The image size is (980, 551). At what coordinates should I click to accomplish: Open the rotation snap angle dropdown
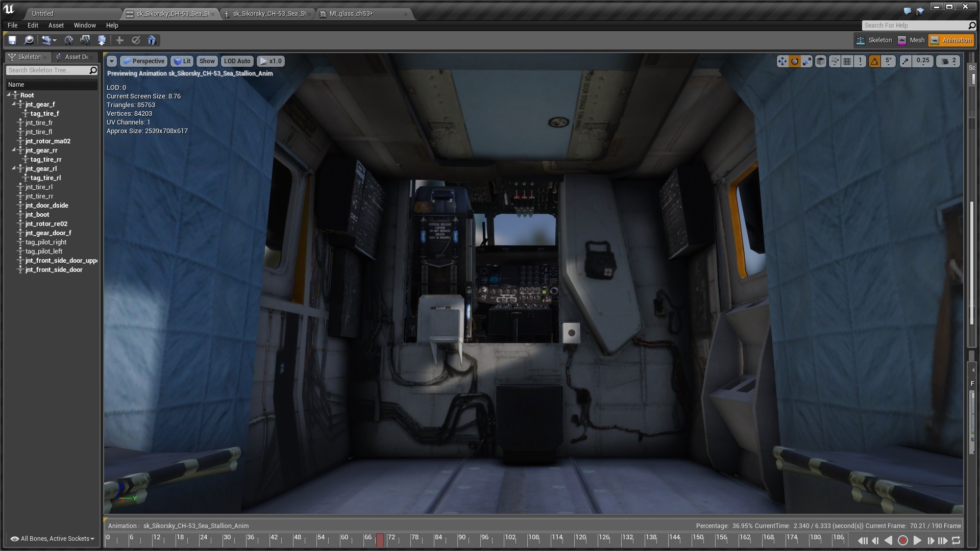pos(889,61)
